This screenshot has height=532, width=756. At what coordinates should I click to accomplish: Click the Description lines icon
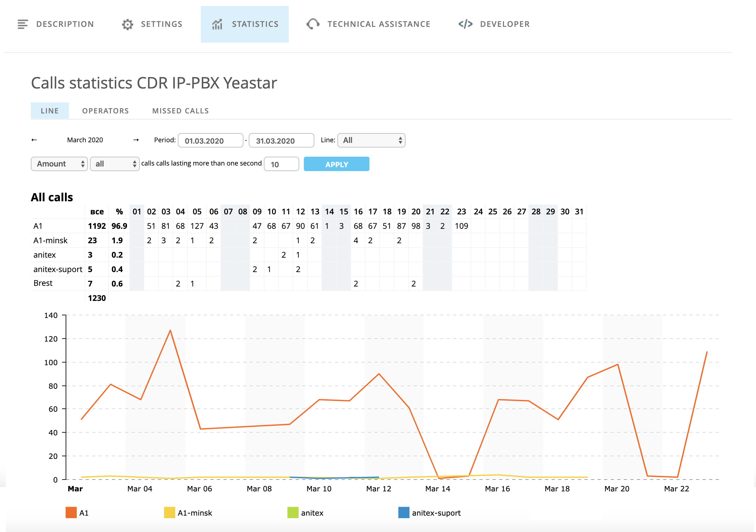coord(22,24)
